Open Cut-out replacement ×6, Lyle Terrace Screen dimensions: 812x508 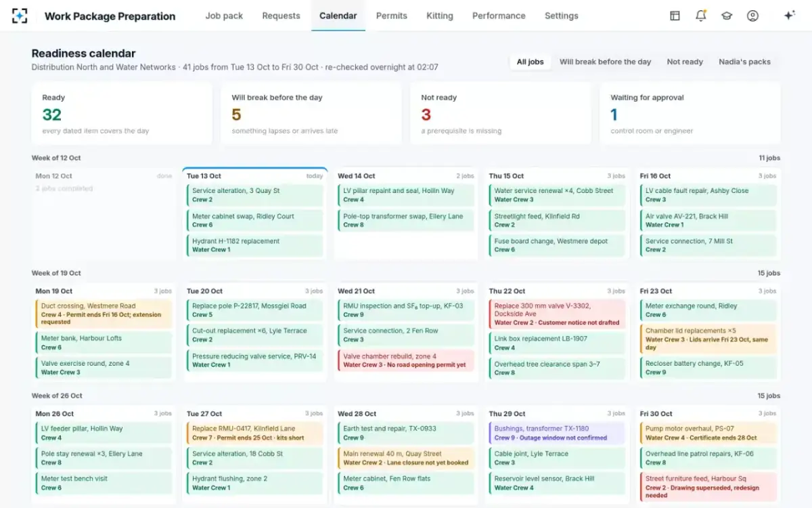(255, 335)
